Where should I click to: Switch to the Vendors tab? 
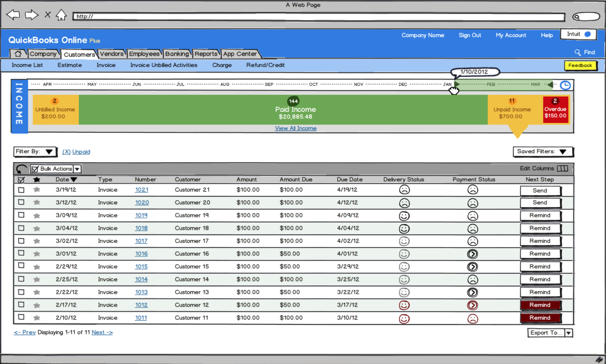point(111,54)
